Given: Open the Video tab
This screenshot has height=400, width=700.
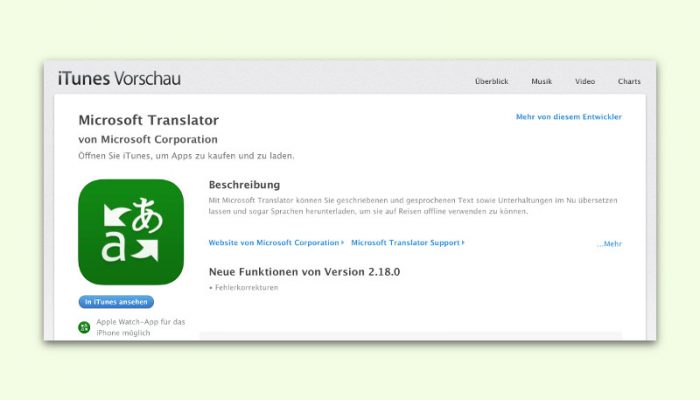Looking at the screenshot, I should (x=585, y=81).
